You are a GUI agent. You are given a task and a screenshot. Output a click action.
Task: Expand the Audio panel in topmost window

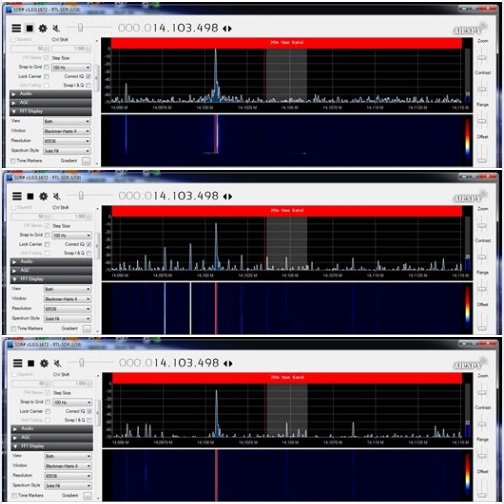51,94
